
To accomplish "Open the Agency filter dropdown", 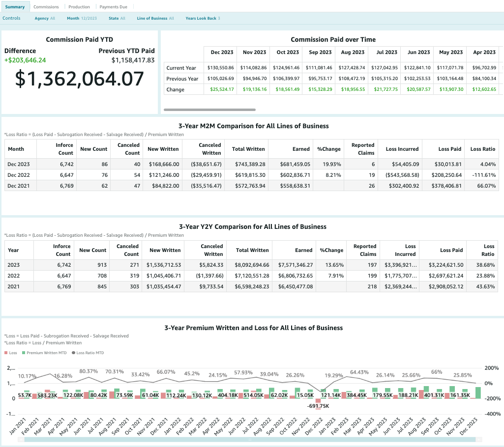I will (45, 18).
